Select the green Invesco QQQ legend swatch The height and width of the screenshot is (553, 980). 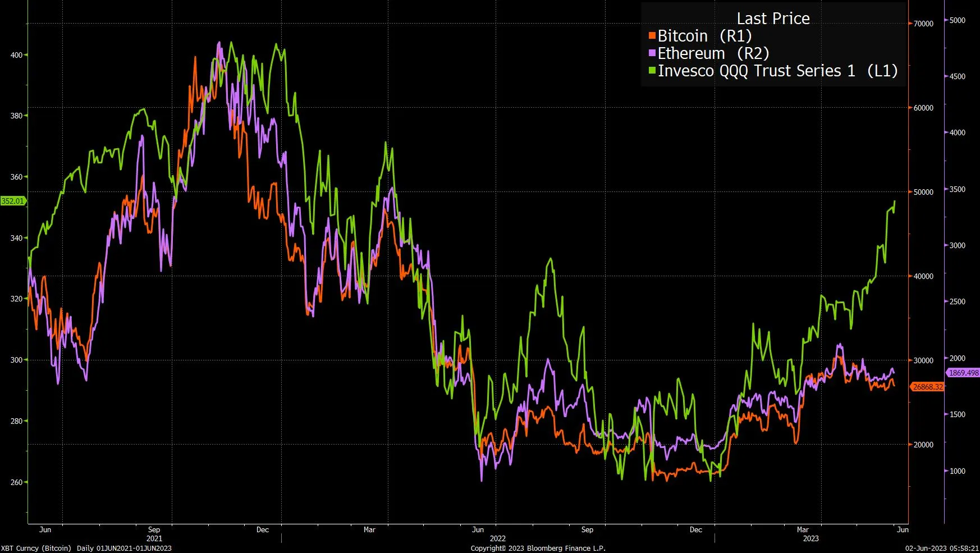(652, 71)
